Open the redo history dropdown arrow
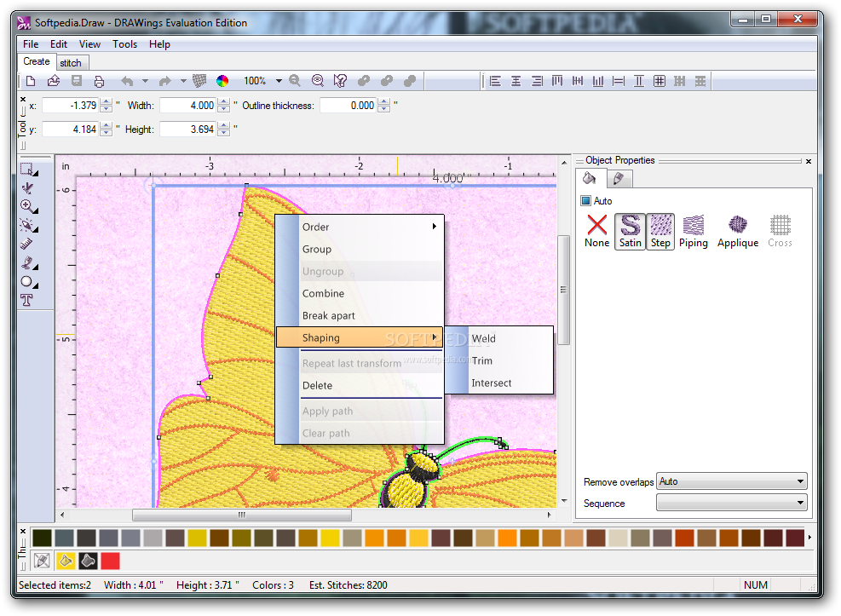 pos(183,81)
